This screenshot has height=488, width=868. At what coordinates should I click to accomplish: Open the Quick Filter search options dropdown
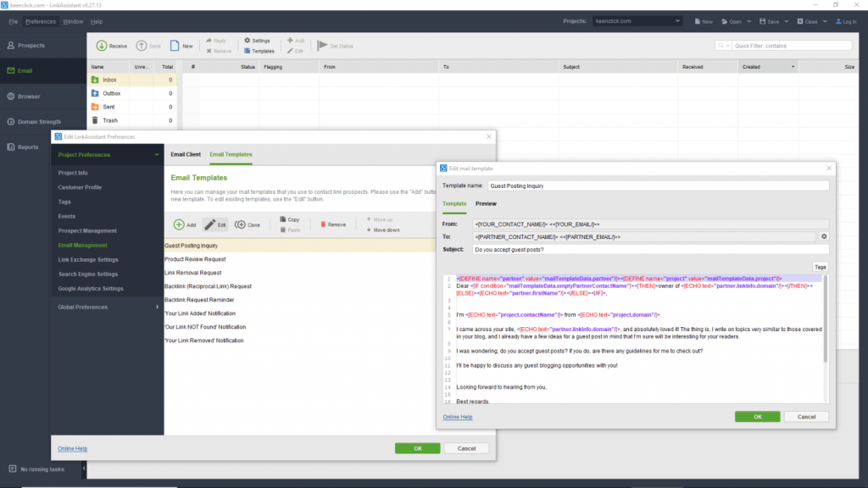pos(724,46)
